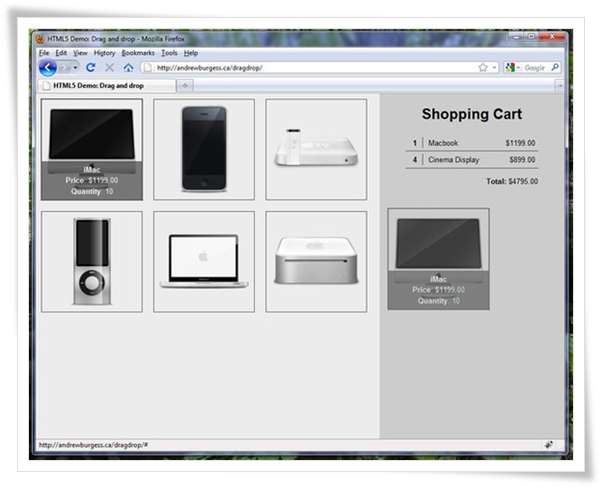Click the status bar URL text
600x487 pixels.
(x=93, y=445)
